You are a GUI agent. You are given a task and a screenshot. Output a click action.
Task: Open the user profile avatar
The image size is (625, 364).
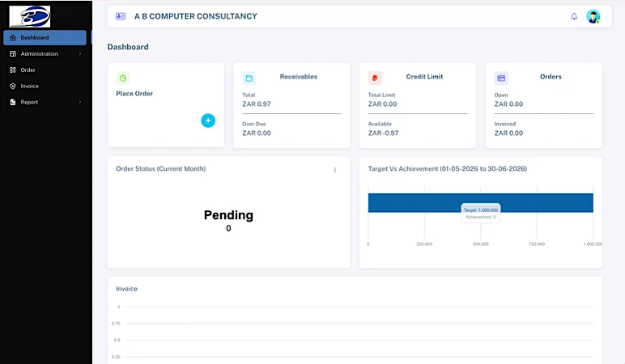593,16
